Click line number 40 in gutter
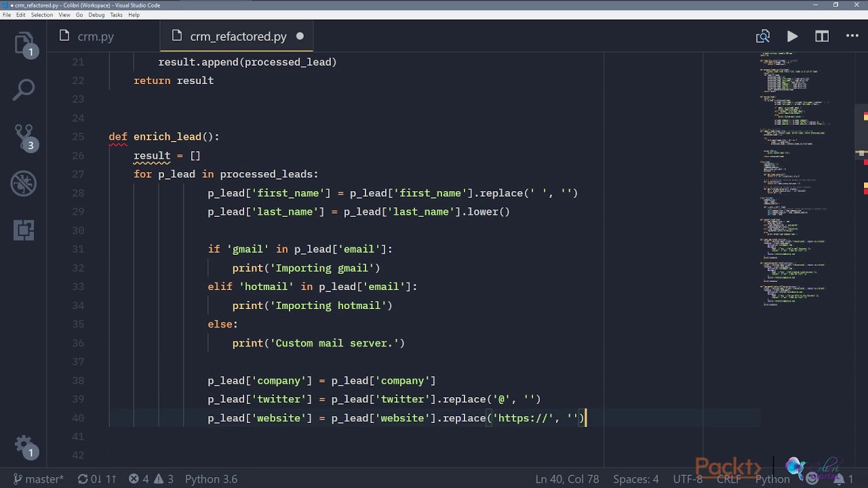Viewport: 868px width, 488px height. (78, 418)
